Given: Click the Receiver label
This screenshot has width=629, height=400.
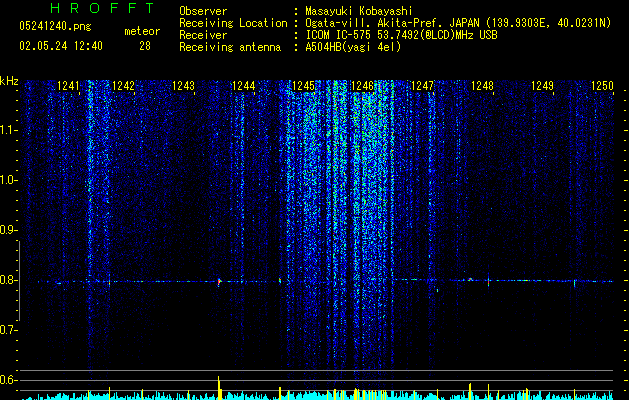Looking at the screenshot, I should click(x=203, y=35).
